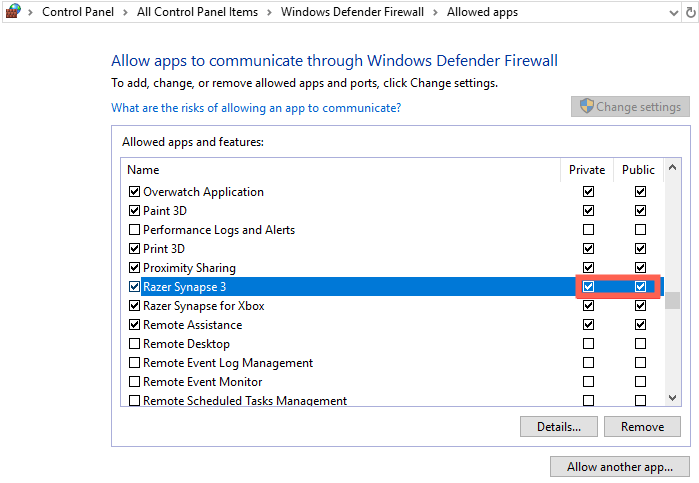Screen dimensions: 699x483
Task: Check Remote Event Monitor Public box
Action: [641, 381]
